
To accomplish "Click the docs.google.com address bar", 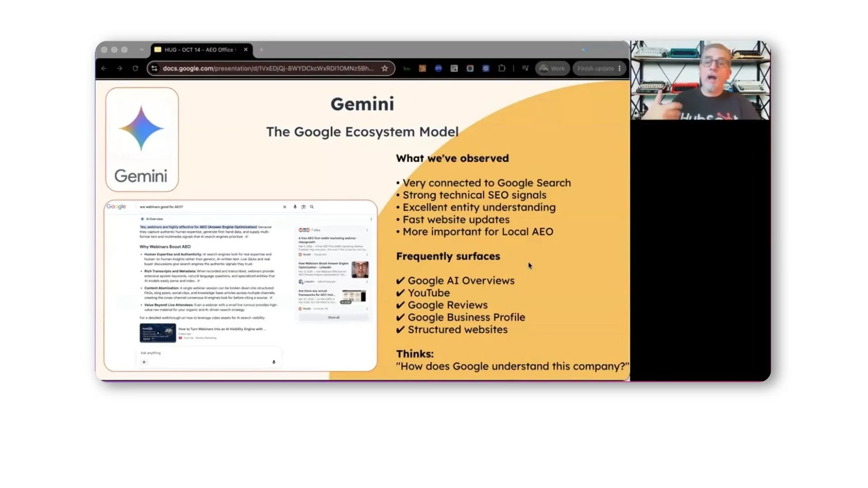I will (268, 68).
